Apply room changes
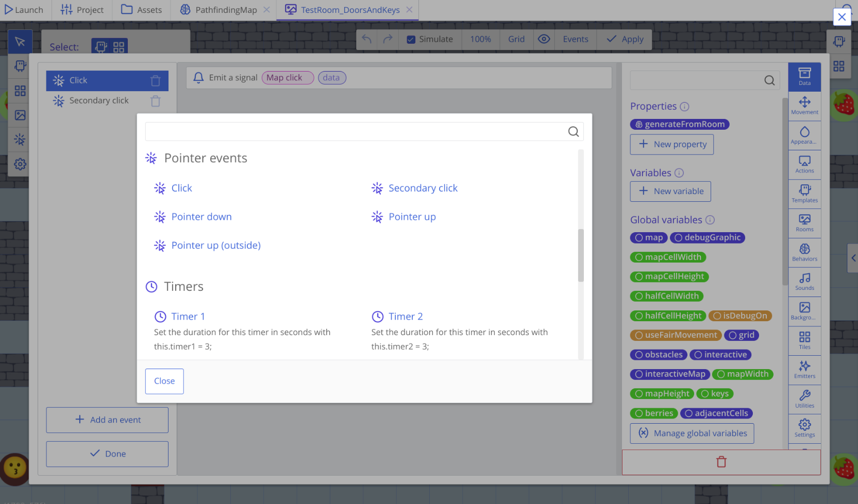858x504 pixels. pos(625,39)
